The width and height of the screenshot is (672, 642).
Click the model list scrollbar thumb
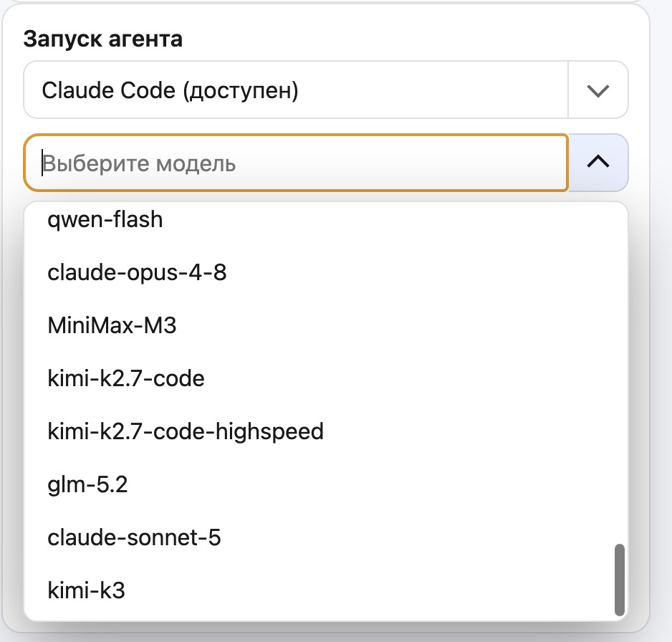[619, 580]
